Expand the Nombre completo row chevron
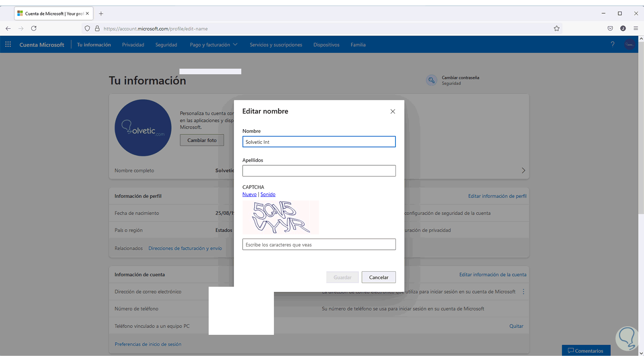Image resolution: width=644 pixels, height=361 pixels. pos(523,170)
